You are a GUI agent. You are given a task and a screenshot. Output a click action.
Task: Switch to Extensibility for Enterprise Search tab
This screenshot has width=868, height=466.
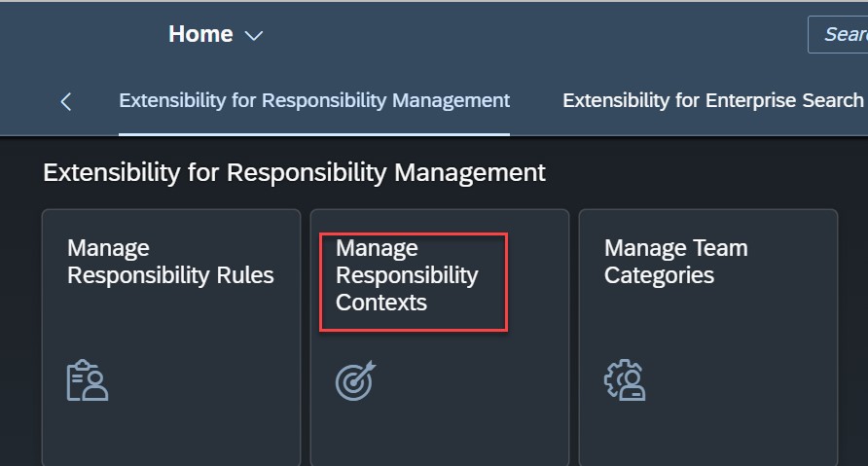(713, 101)
